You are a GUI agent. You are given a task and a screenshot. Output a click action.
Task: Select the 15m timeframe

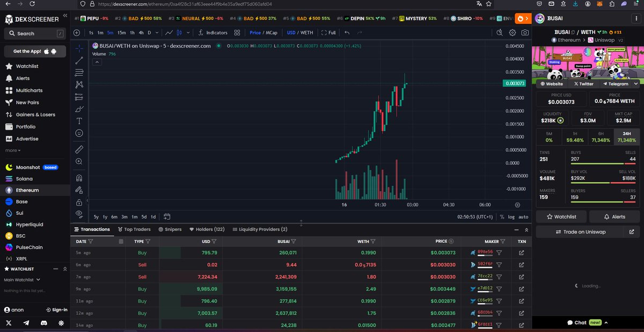pos(122,33)
